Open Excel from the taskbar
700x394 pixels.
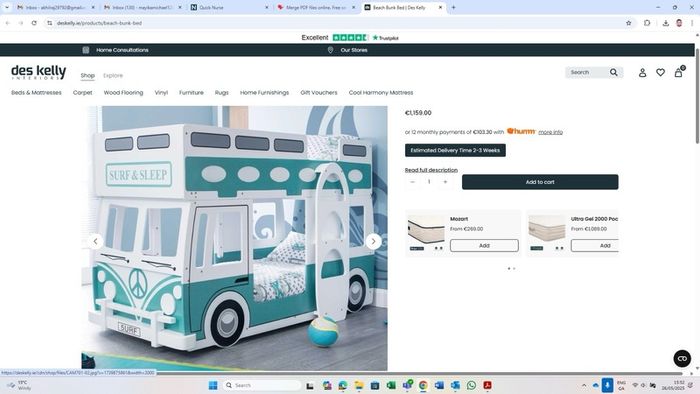(391, 385)
